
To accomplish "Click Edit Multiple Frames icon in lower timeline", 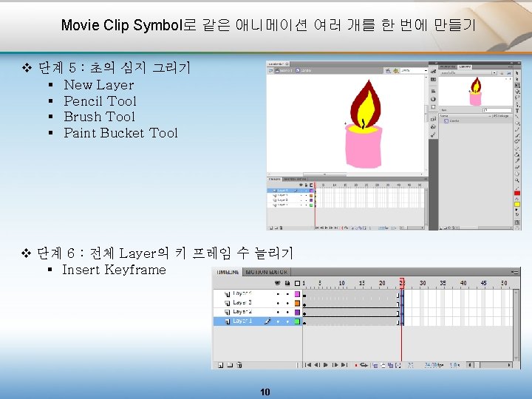I will [x=390, y=365].
